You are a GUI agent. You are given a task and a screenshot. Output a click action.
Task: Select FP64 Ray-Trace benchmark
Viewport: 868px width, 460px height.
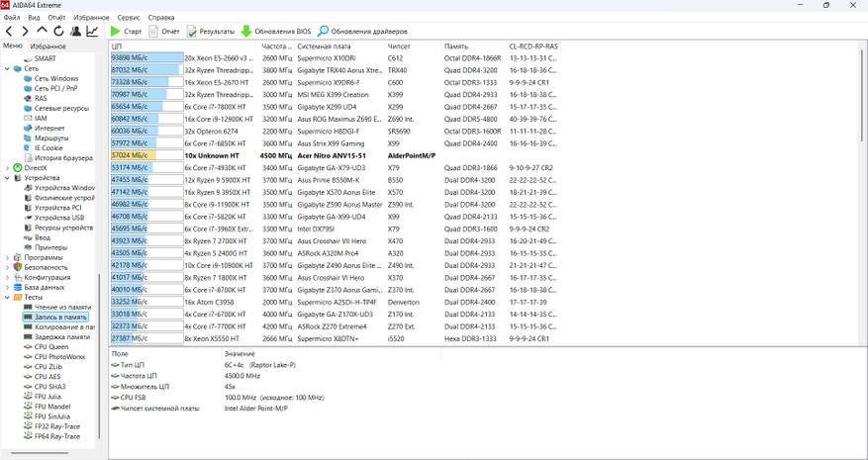57,436
